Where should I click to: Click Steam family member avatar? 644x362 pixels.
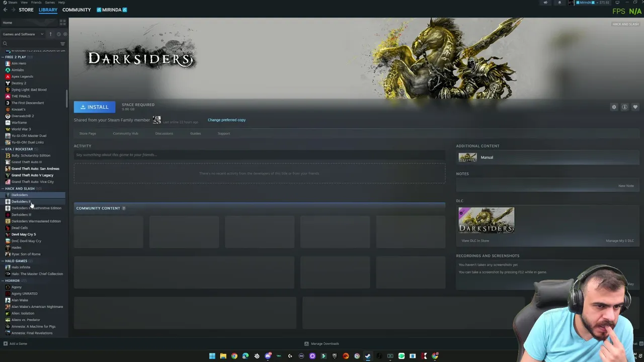coord(157,120)
